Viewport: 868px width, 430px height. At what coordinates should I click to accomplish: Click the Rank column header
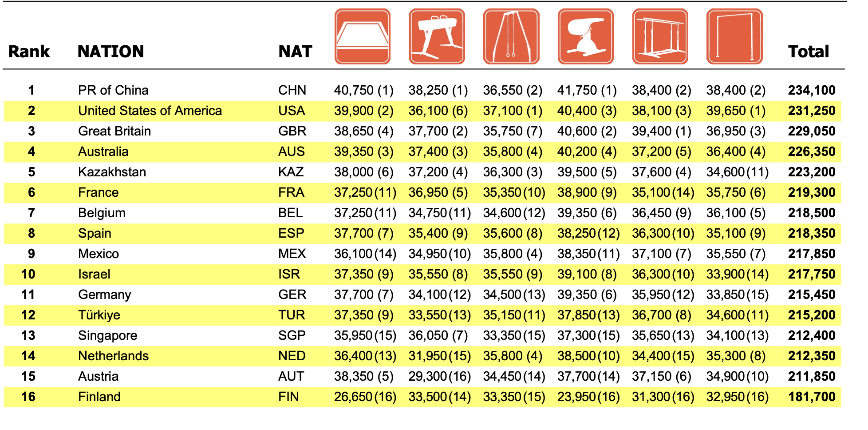click(29, 52)
